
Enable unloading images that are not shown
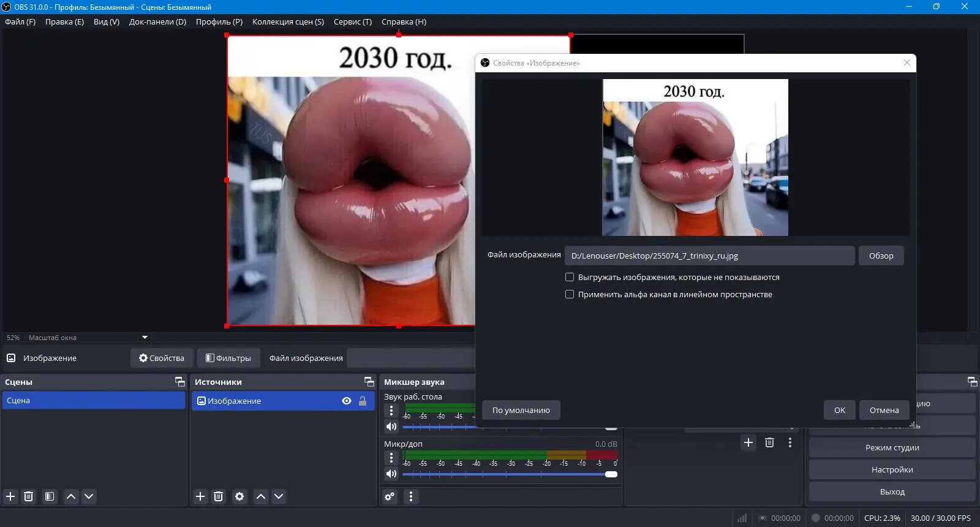570,277
